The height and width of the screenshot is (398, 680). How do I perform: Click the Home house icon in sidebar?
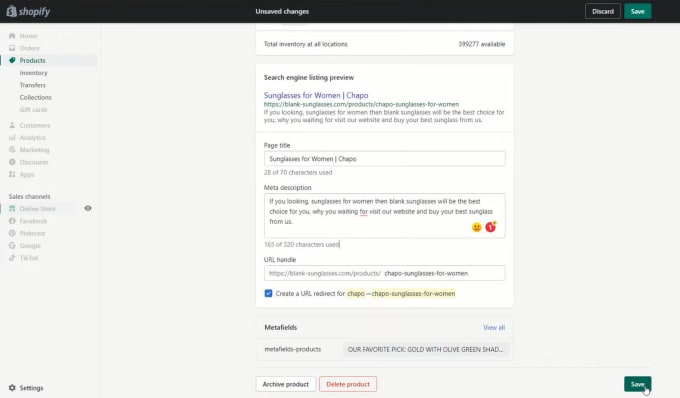(x=12, y=36)
